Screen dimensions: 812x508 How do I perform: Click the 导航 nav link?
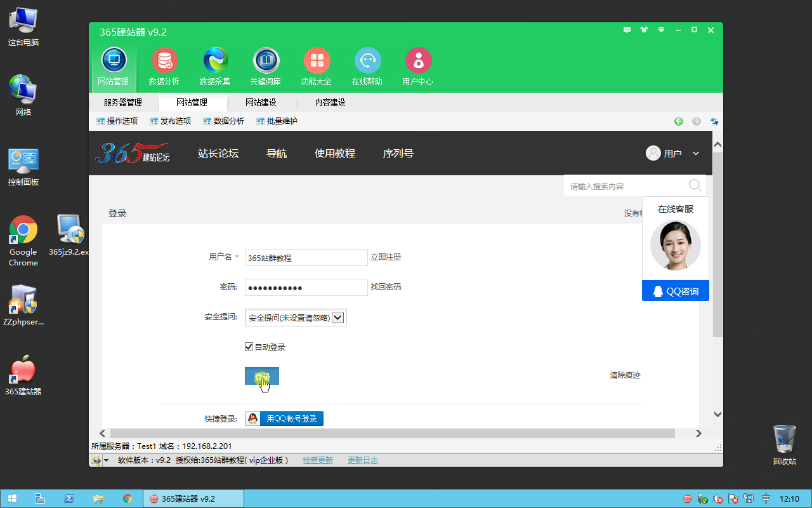point(277,153)
